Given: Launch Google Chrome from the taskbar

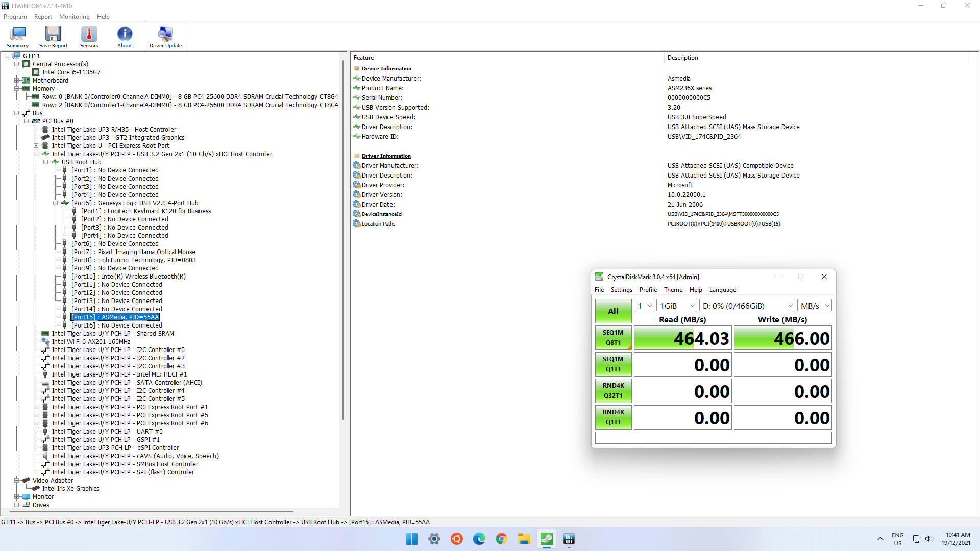Looking at the screenshot, I should (501, 539).
